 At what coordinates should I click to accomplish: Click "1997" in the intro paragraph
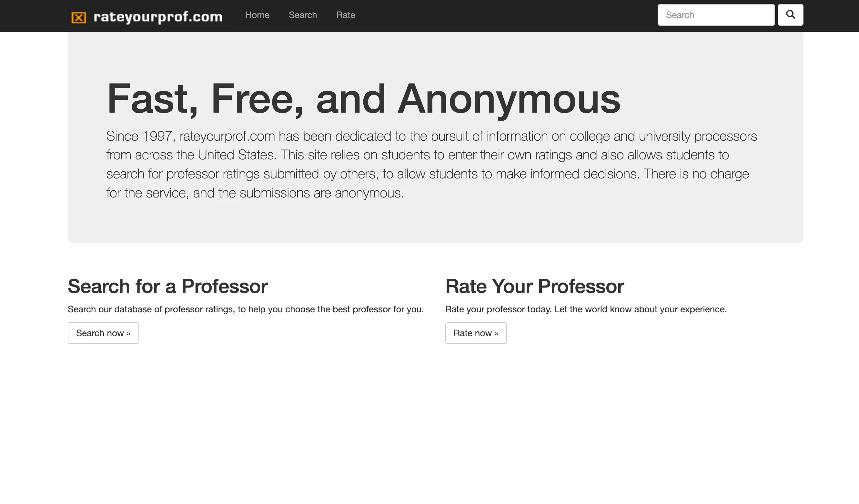(x=157, y=136)
